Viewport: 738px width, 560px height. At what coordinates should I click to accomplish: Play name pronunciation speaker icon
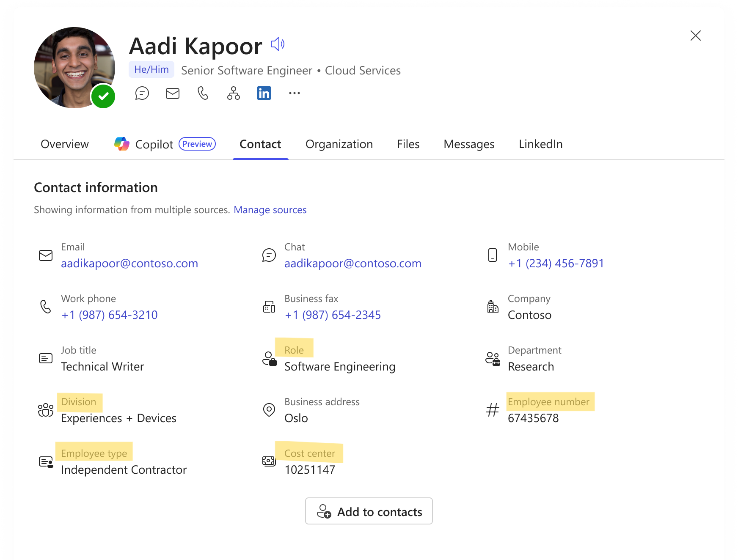[278, 44]
